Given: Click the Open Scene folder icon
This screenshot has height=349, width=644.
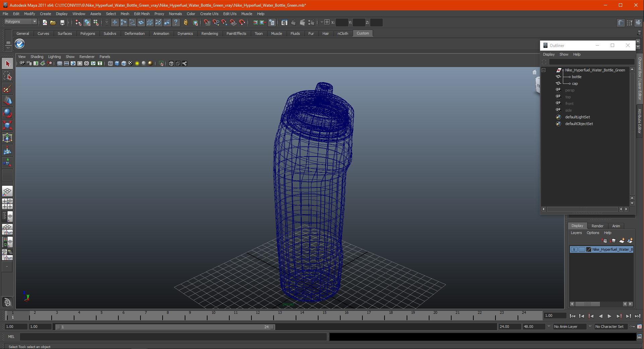Looking at the screenshot, I should (53, 22).
